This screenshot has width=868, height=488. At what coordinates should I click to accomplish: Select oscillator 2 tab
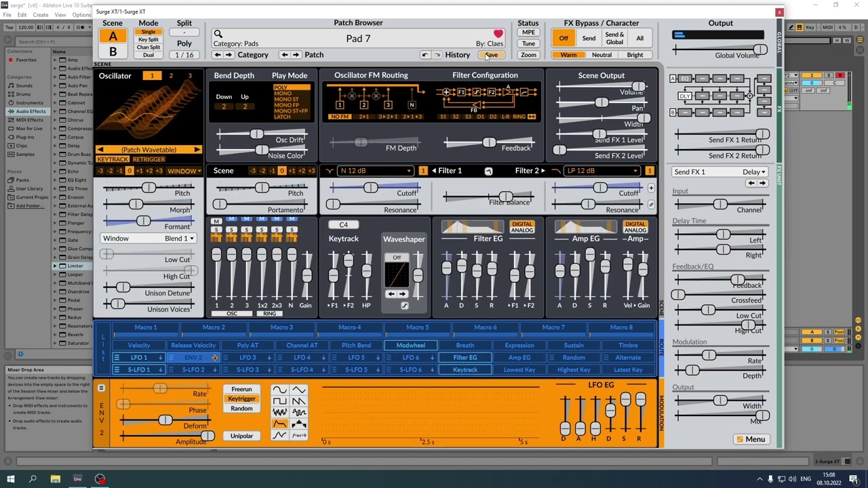171,76
